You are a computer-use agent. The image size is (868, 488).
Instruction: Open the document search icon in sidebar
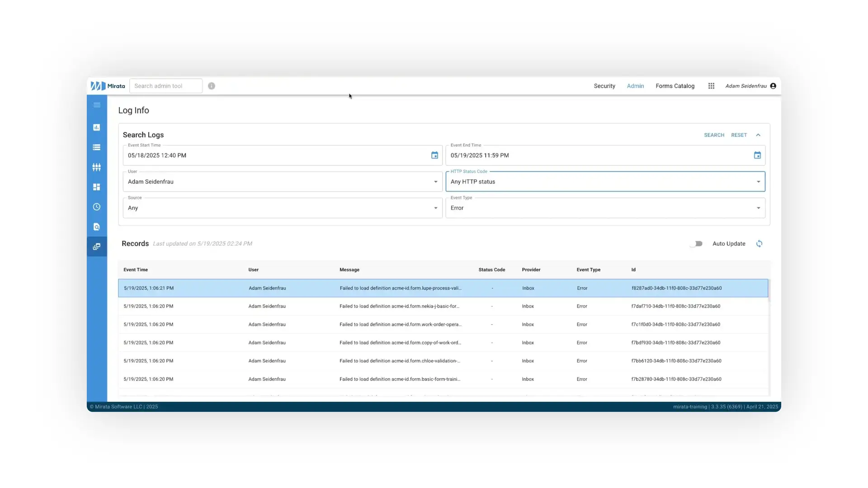coord(96,226)
